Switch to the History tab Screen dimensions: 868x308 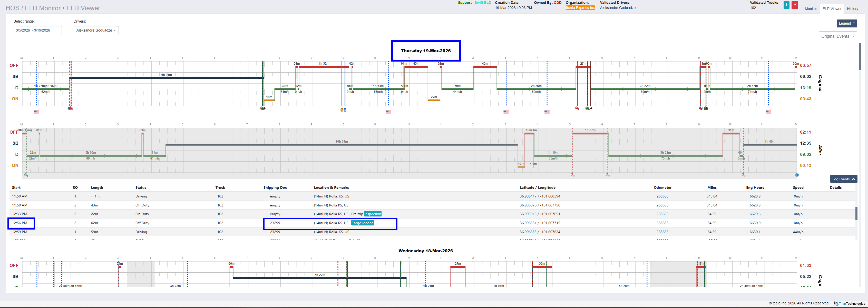pos(852,9)
